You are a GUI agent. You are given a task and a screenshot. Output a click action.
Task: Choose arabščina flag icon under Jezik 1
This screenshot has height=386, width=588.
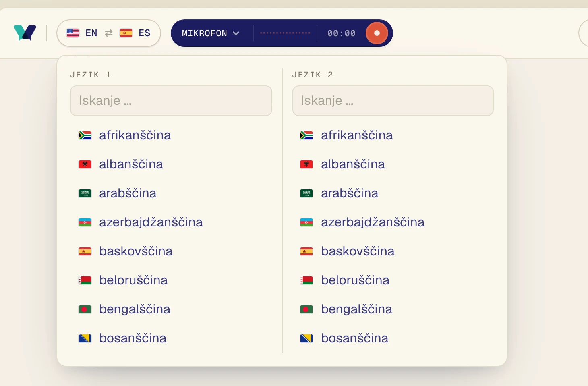pyautogui.click(x=85, y=193)
